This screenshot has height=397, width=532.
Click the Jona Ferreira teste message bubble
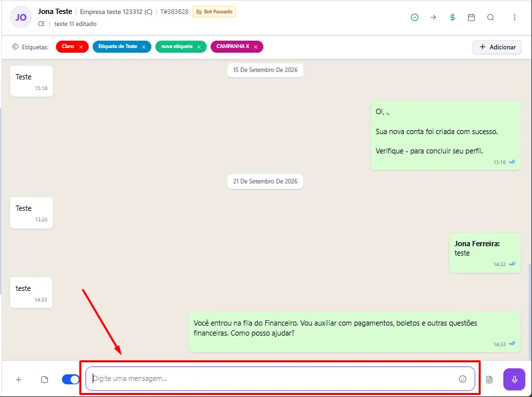(x=485, y=253)
